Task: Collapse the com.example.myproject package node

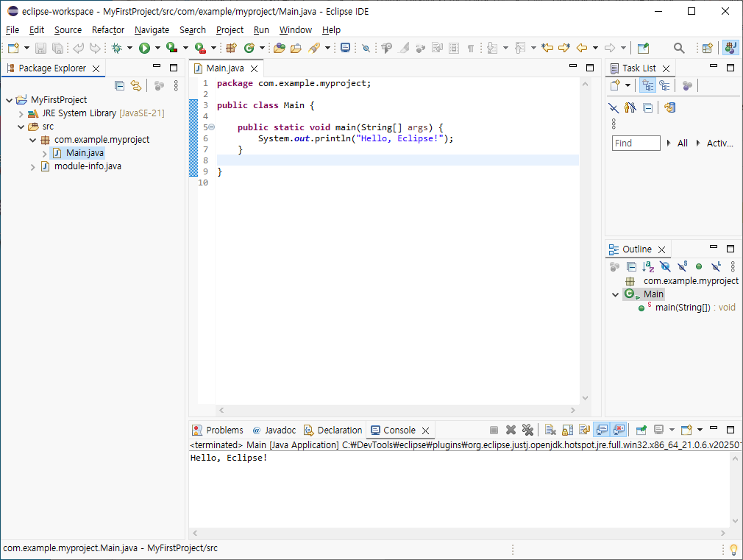Action: point(32,140)
